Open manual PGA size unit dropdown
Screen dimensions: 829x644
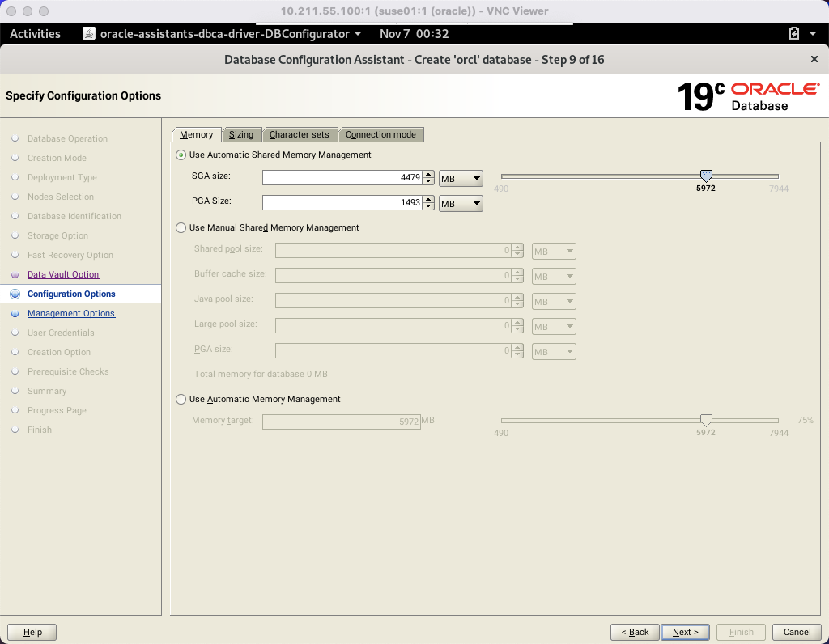(x=554, y=352)
